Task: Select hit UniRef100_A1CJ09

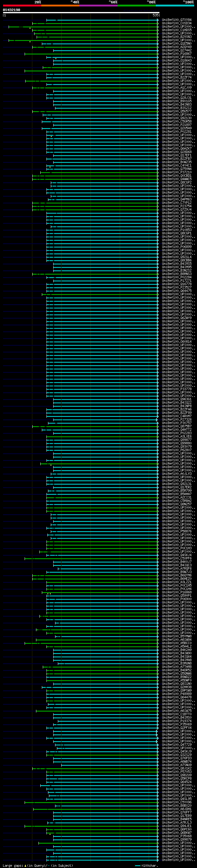Action: click(177, 88)
